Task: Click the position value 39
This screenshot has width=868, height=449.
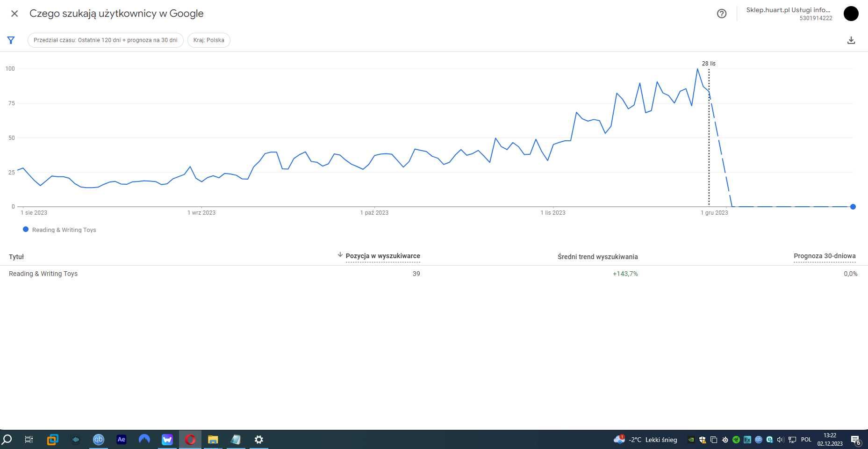Action: tap(416, 274)
